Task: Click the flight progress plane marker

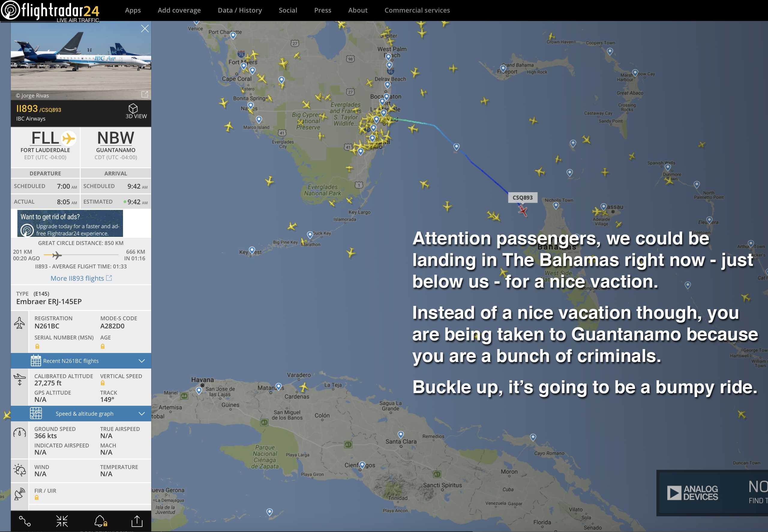Action: (57, 255)
